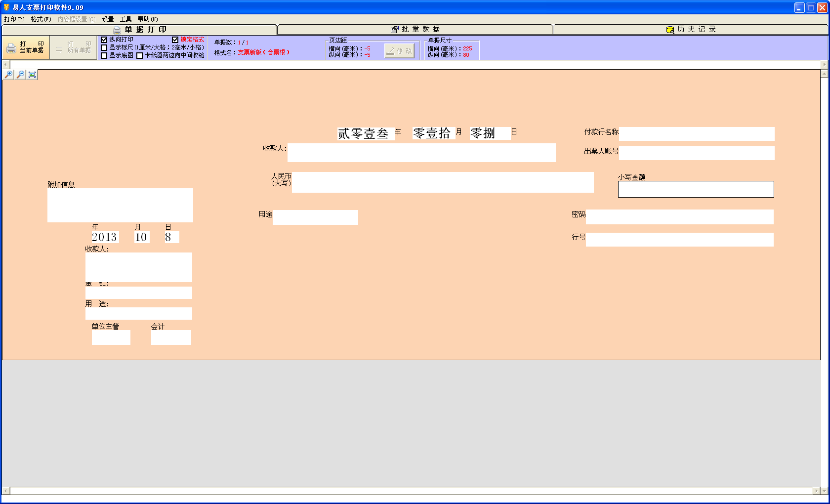Image resolution: width=830 pixels, height=504 pixels.
Task: Click the main cheque 用途 field
Action: tap(315, 217)
